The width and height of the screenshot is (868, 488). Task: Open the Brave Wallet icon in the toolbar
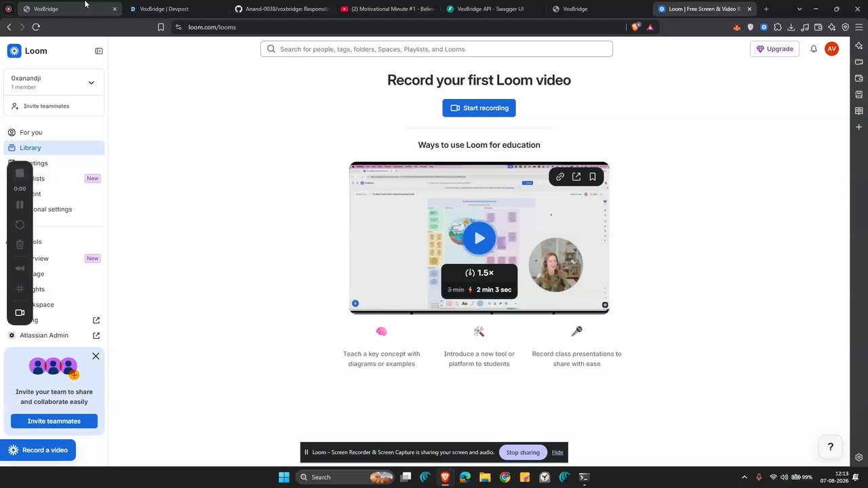(818, 27)
